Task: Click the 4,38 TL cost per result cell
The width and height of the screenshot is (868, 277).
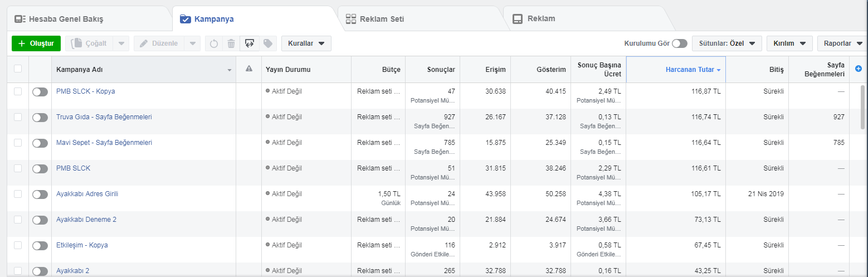Action: coord(598,198)
